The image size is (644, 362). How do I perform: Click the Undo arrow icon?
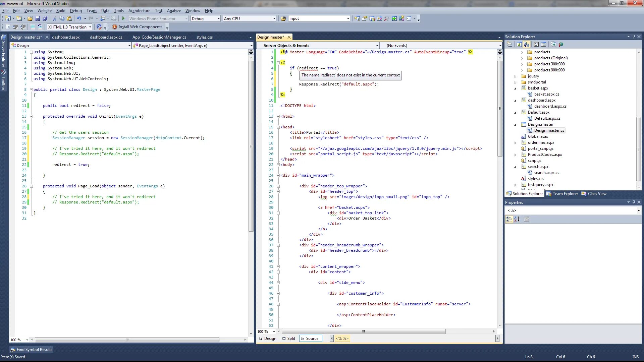click(x=79, y=19)
